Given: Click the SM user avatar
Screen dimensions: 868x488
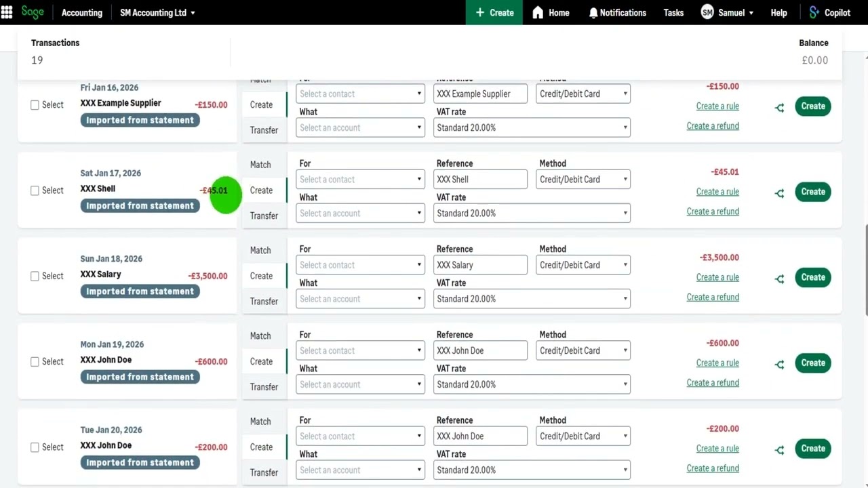Looking at the screenshot, I should pyautogui.click(x=707, y=12).
